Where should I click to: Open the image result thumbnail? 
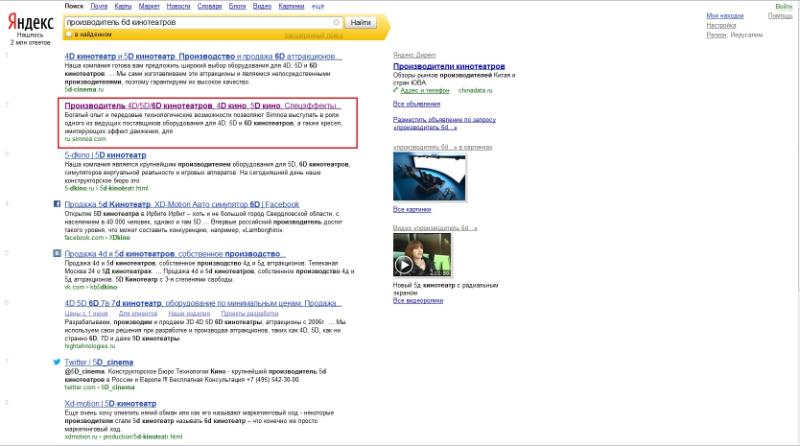429,177
